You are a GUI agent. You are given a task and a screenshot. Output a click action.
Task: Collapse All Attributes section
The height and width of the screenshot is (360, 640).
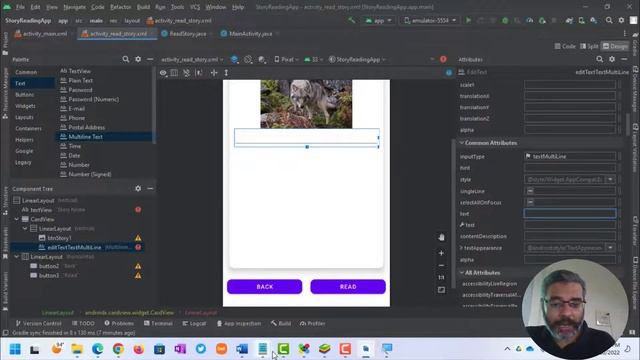[x=462, y=273]
